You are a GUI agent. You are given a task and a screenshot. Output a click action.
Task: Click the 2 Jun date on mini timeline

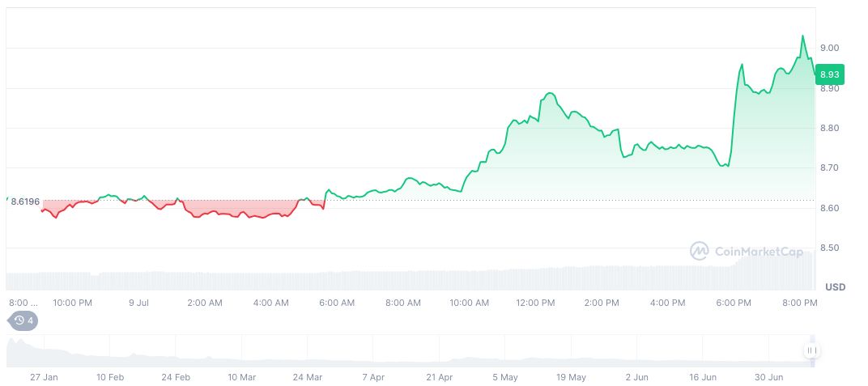(x=637, y=377)
